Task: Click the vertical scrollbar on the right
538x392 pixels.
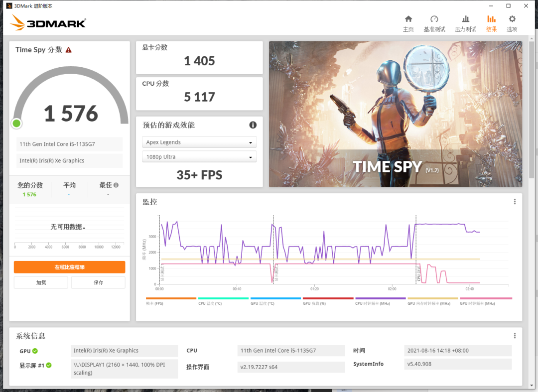Action: pyautogui.click(x=532, y=110)
